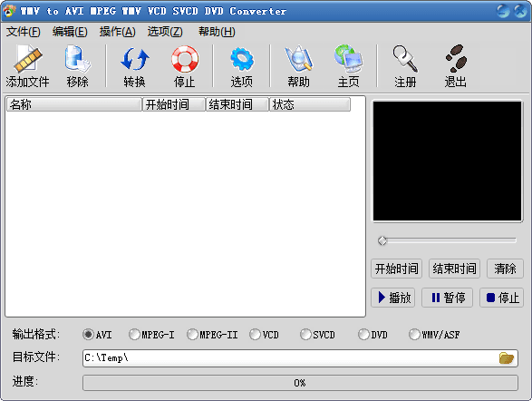This screenshot has height=401, width=532.
Task: Click the 状态 column header
Action: [x=310, y=104]
